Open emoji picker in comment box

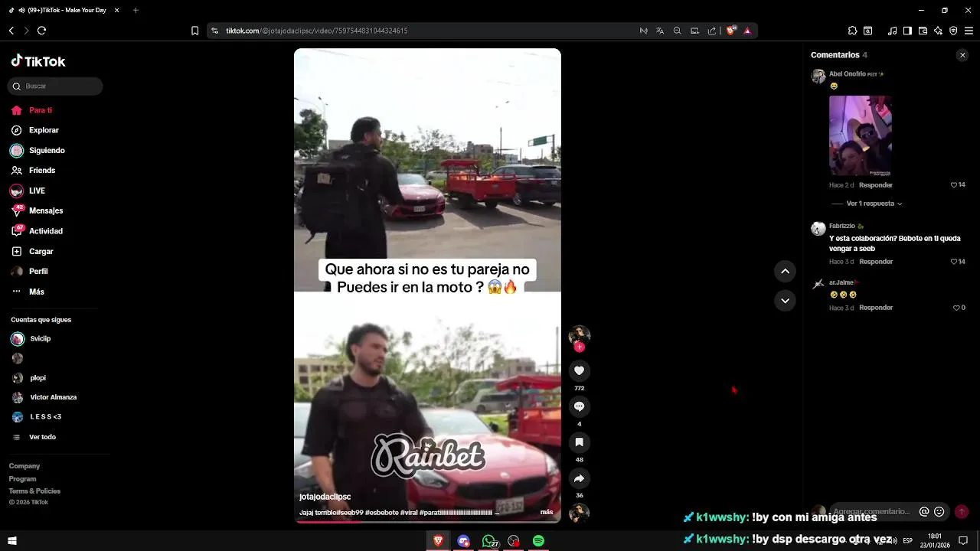pos(939,512)
